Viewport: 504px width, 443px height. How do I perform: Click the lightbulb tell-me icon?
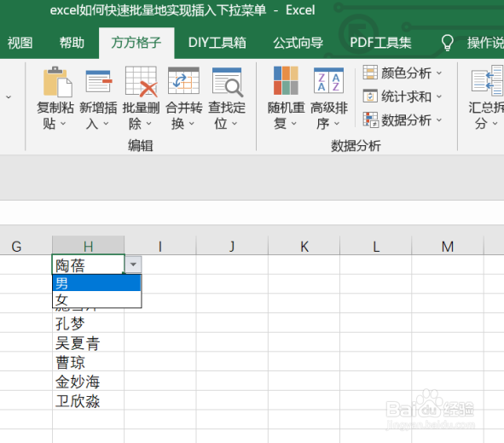point(447,43)
